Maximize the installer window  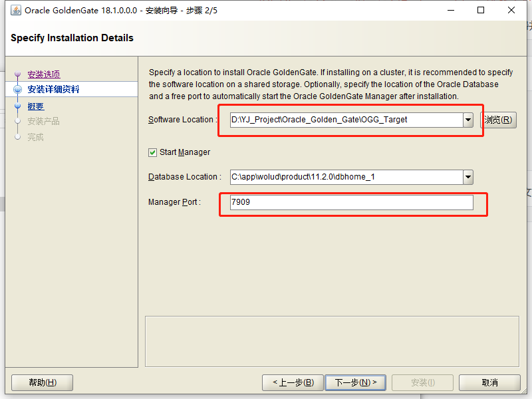(481, 11)
